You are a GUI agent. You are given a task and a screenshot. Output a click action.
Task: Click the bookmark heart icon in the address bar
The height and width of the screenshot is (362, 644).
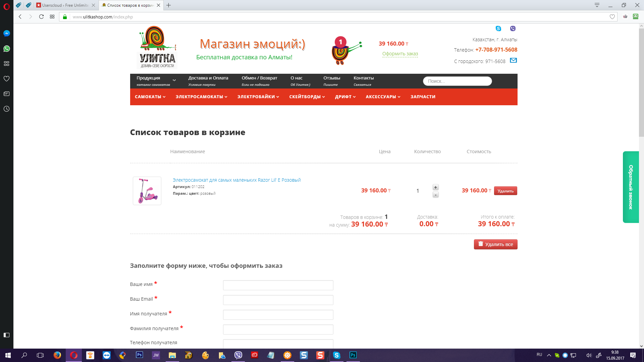click(612, 17)
